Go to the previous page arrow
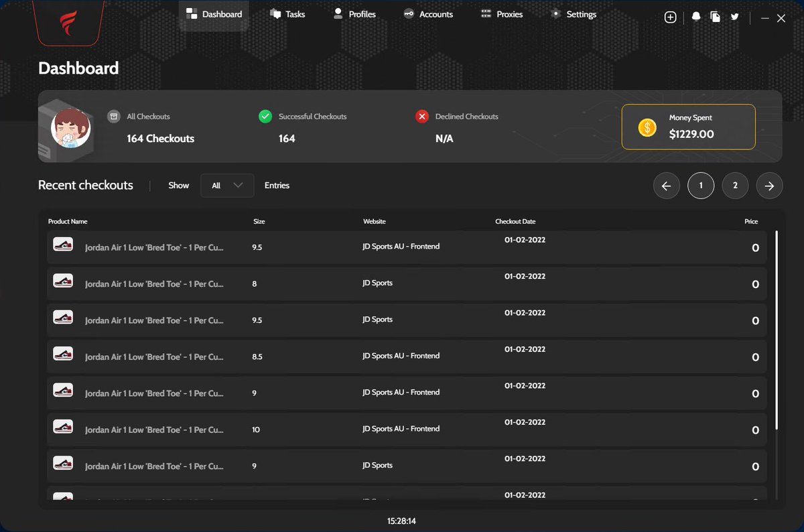Image resolution: width=804 pixels, height=532 pixels. click(x=666, y=186)
